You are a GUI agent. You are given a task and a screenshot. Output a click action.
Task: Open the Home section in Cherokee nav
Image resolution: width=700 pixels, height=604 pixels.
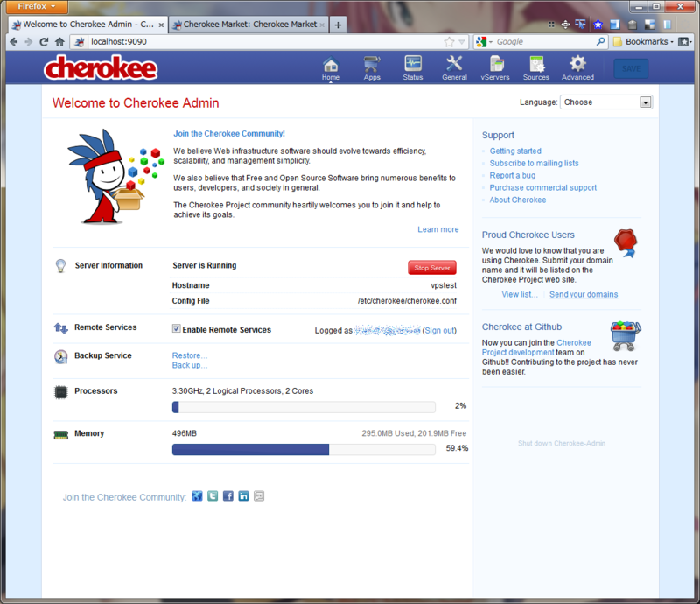[331, 68]
